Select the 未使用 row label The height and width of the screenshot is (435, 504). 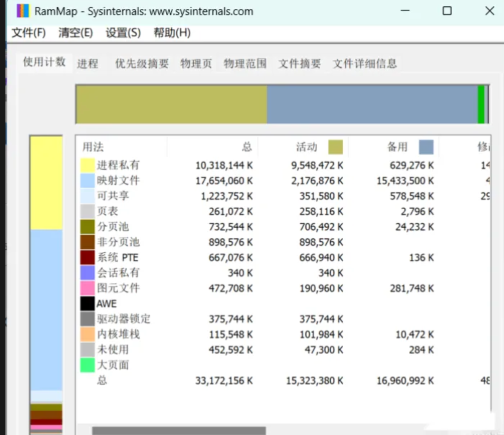pyautogui.click(x=113, y=350)
